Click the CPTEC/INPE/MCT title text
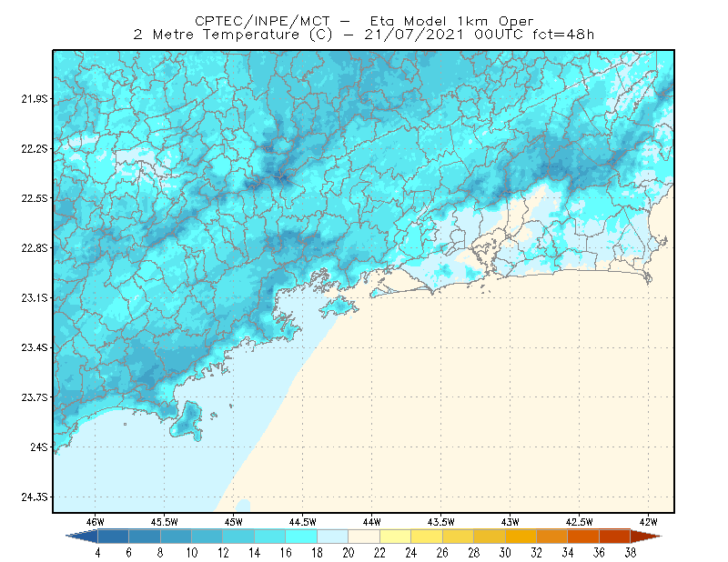The width and height of the screenshot is (728, 562). pyautogui.click(x=262, y=21)
